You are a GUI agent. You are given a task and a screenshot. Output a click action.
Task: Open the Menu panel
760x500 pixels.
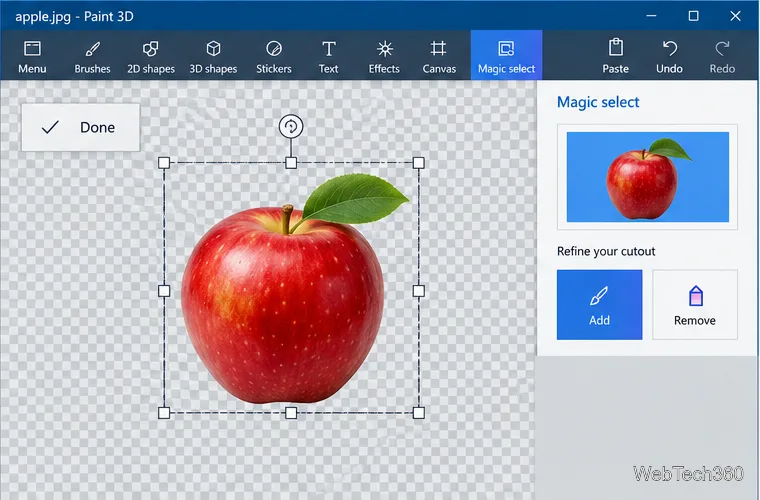(32, 56)
